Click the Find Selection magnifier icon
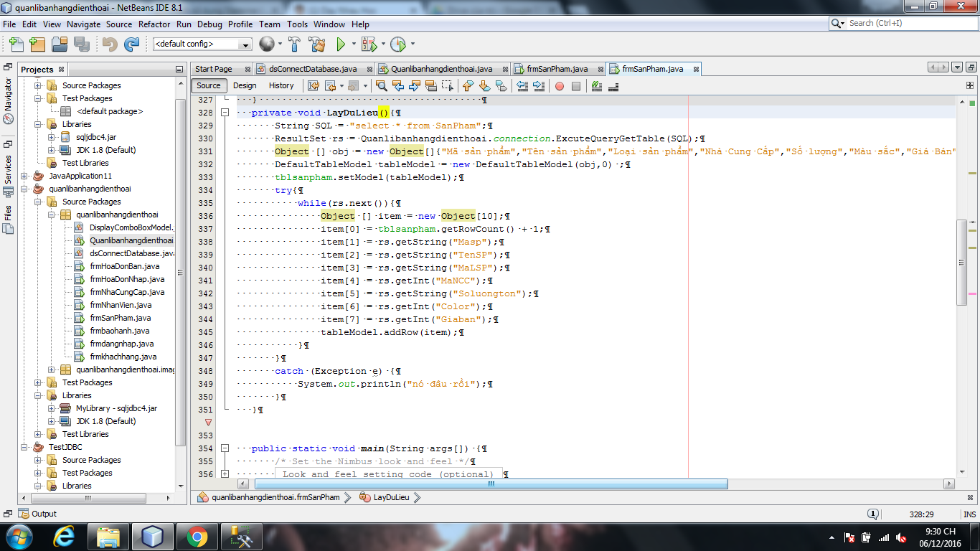This screenshot has height=551, width=980. [382, 86]
